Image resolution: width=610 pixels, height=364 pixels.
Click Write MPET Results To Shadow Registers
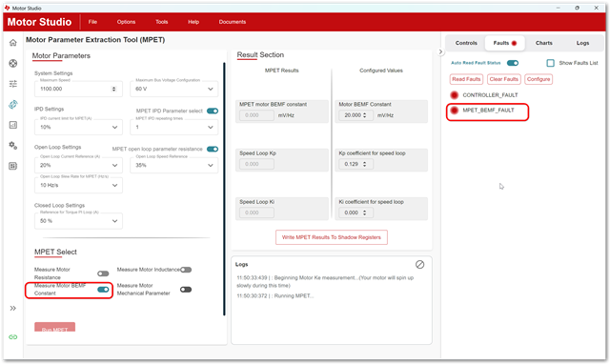point(332,237)
